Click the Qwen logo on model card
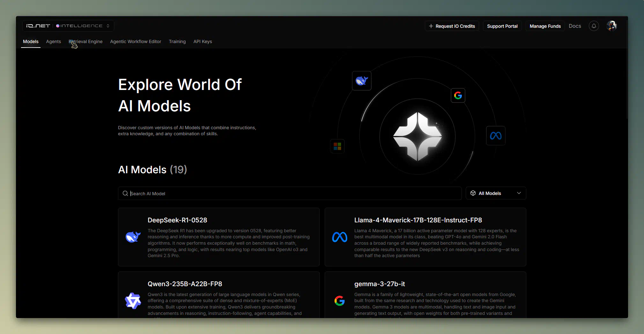The width and height of the screenshot is (644, 334). [x=133, y=301]
